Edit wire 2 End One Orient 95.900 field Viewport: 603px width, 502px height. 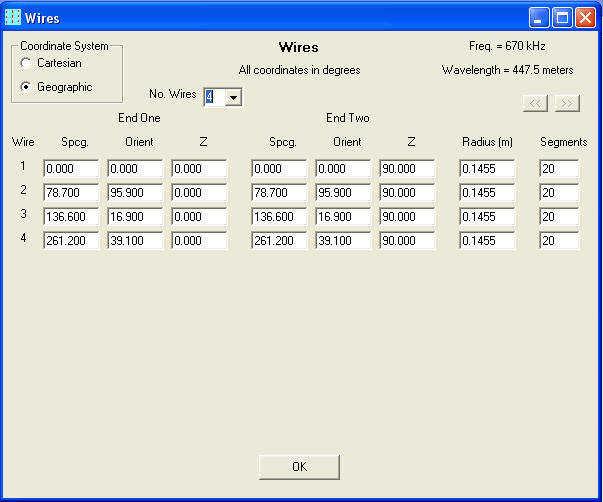pyautogui.click(x=135, y=192)
